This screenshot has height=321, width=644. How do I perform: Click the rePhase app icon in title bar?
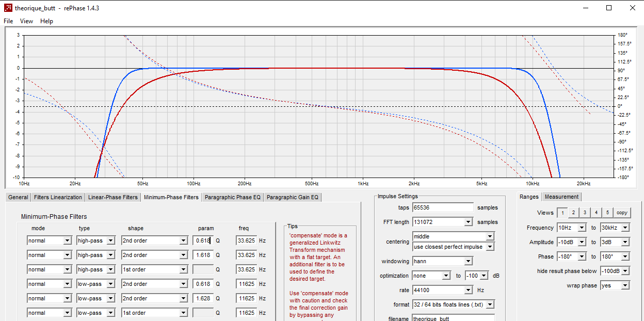click(x=8, y=8)
